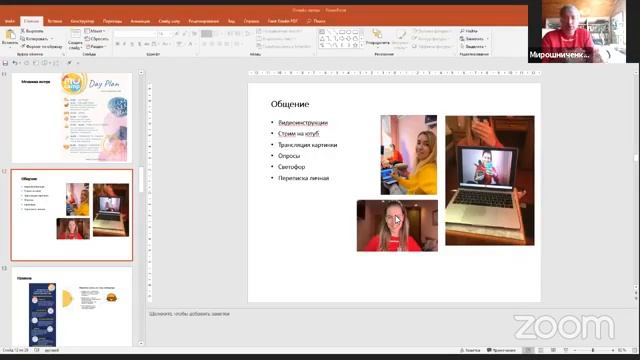Click the Cut (Вырезать) scissors button
This screenshot has width=640, height=360.
tap(32, 31)
